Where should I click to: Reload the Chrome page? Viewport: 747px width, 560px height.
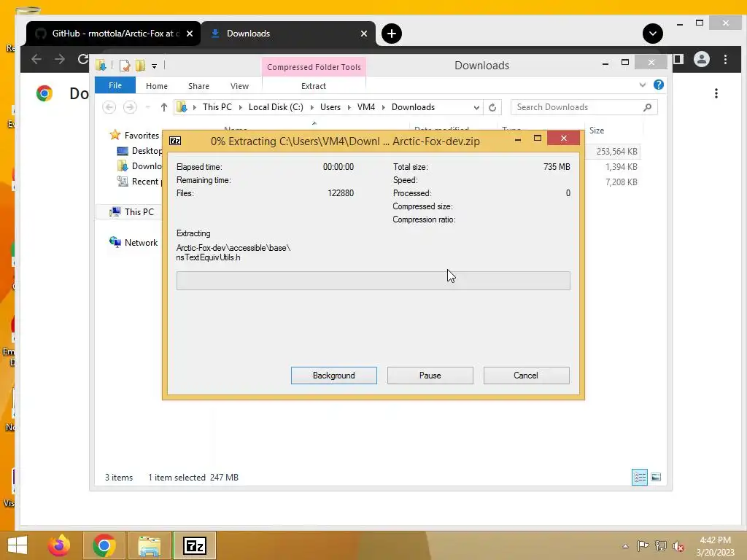click(x=83, y=59)
